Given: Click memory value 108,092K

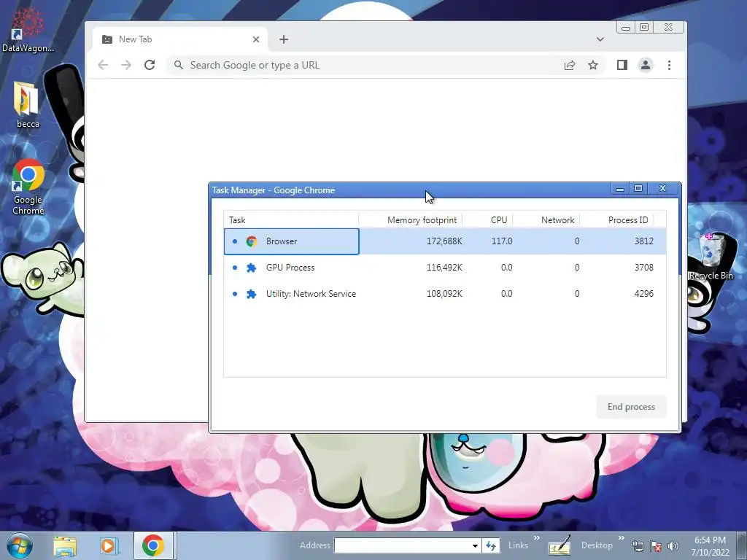Looking at the screenshot, I should (x=444, y=294).
